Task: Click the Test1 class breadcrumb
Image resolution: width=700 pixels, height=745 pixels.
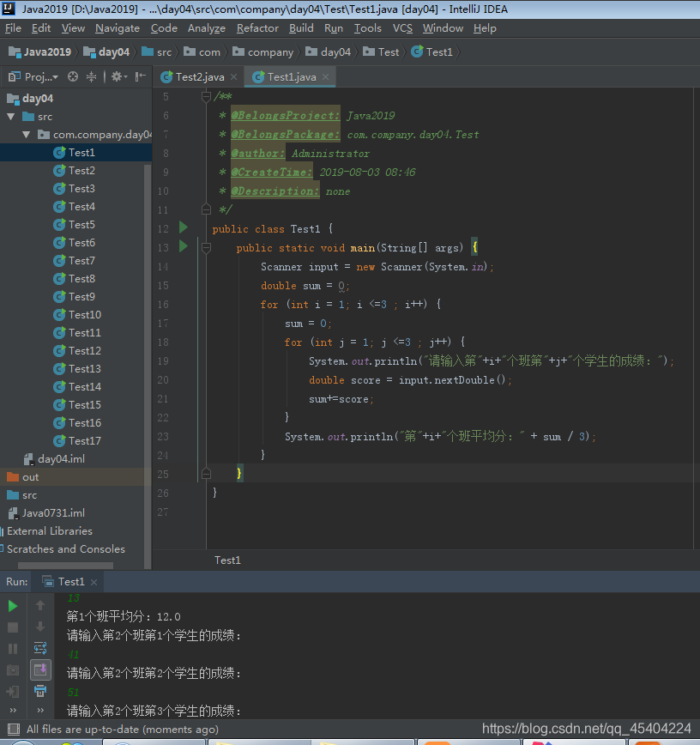Action: click(x=432, y=51)
